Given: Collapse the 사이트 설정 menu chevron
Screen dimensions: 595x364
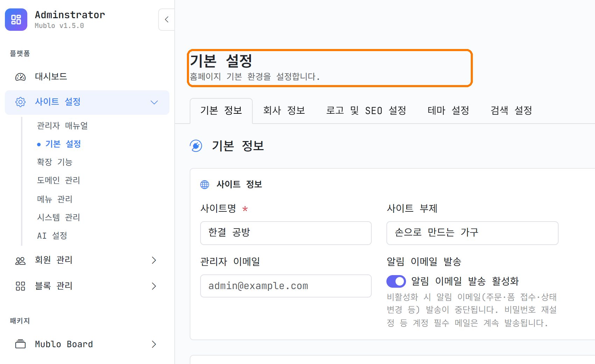Looking at the screenshot, I should [x=154, y=102].
